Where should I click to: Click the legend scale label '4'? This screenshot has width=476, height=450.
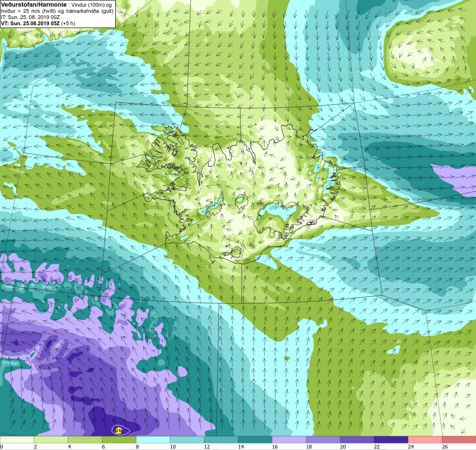coord(69,447)
